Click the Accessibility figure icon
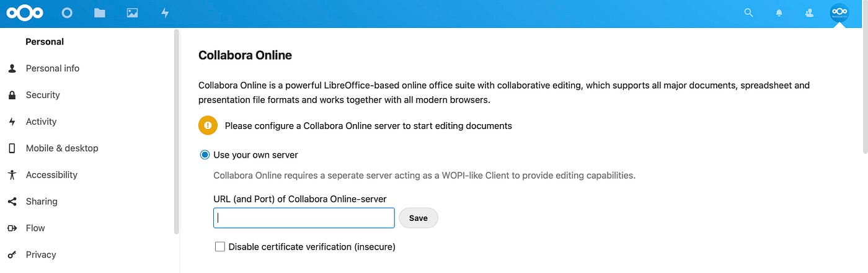This screenshot has width=868, height=273. coord(12,175)
